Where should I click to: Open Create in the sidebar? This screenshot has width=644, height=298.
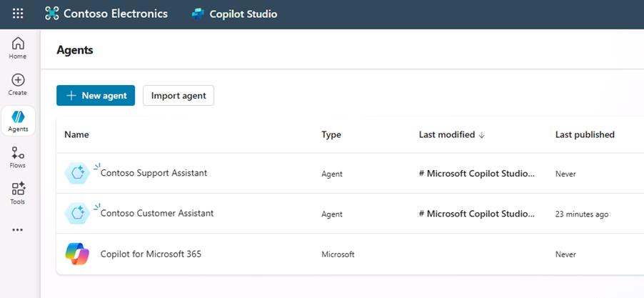click(18, 84)
